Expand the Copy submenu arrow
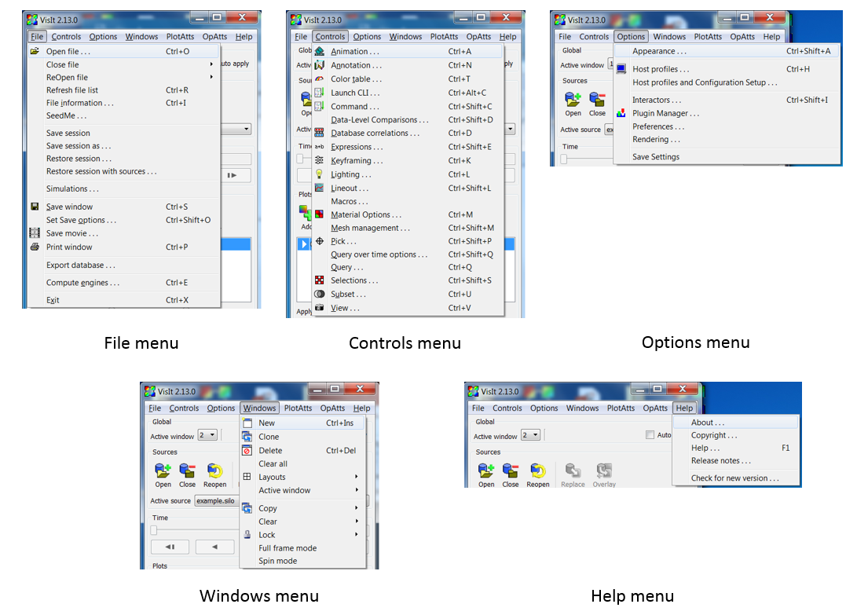Image resolution: width=868 pixels, height=615 pixels. coord(357,507)
